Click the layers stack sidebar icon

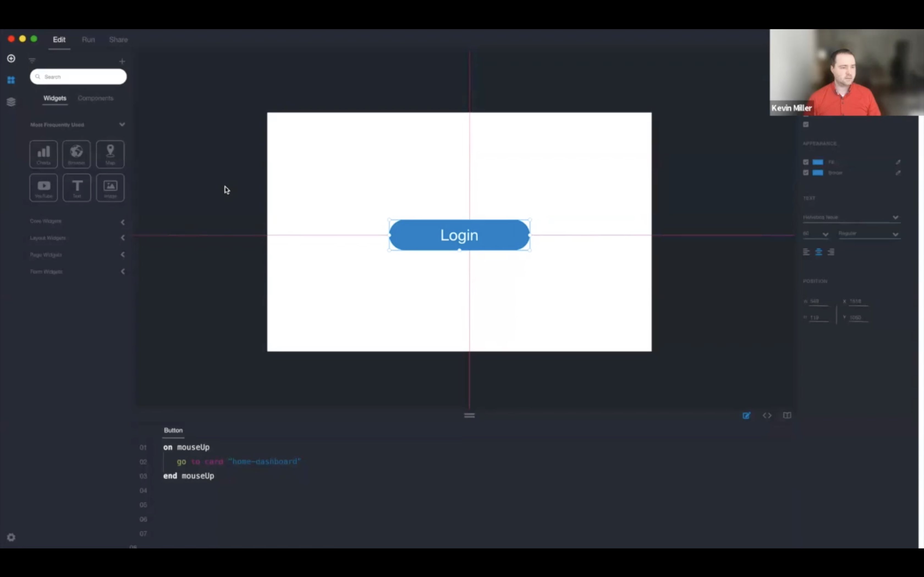tap(11, 102)
